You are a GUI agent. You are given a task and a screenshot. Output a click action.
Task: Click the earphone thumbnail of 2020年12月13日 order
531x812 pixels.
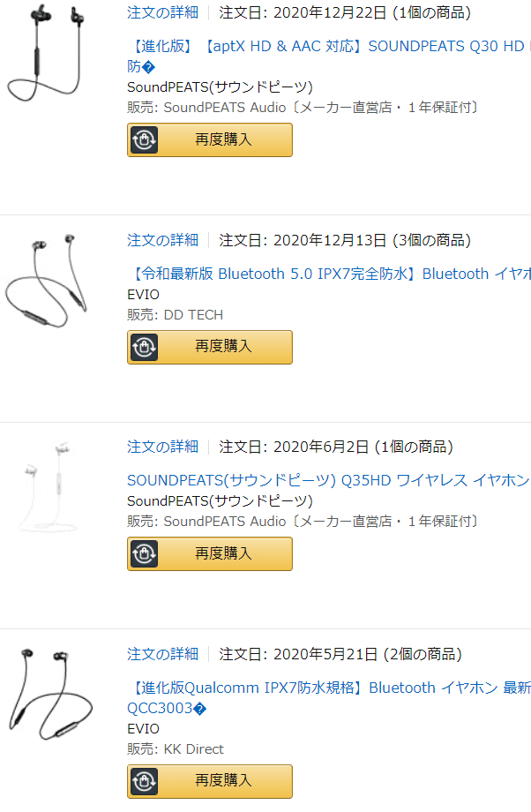(49, 282)
